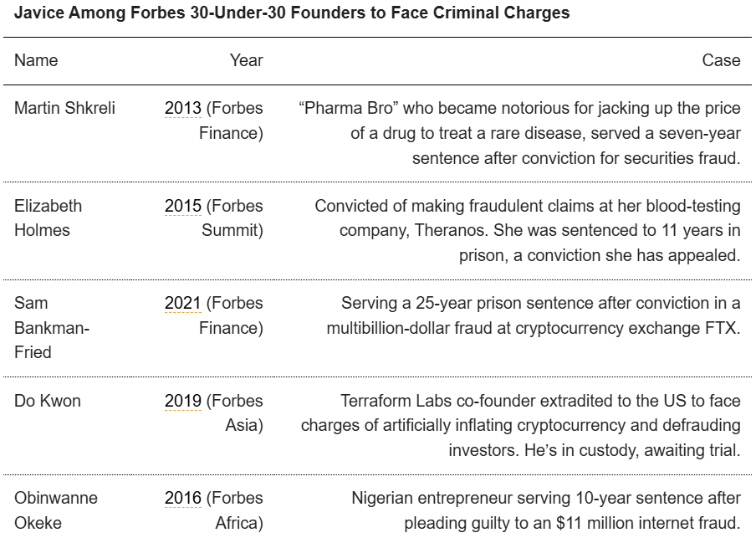Open the underlined 2015 year link
Image resolution: width=756 pixels, height=543 pixels.
click(183, 206)
